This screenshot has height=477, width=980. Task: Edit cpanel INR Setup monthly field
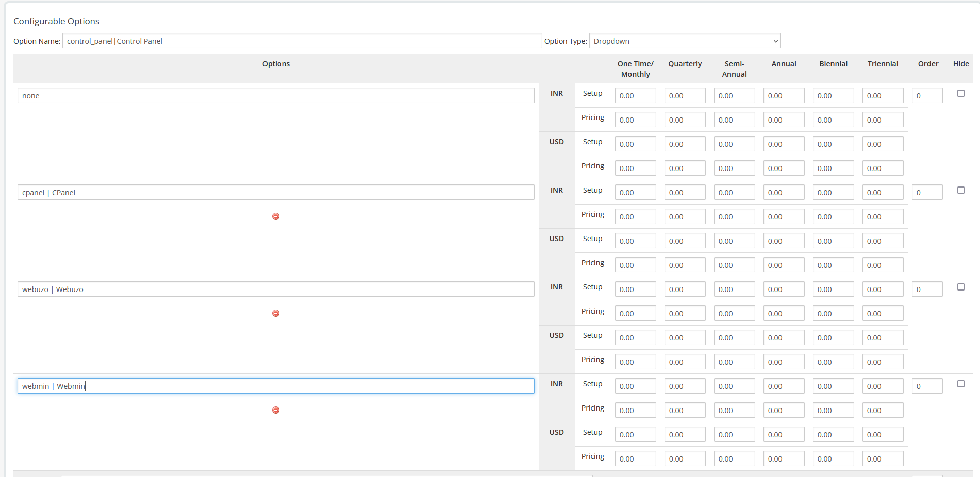click(x=636, y=192)
